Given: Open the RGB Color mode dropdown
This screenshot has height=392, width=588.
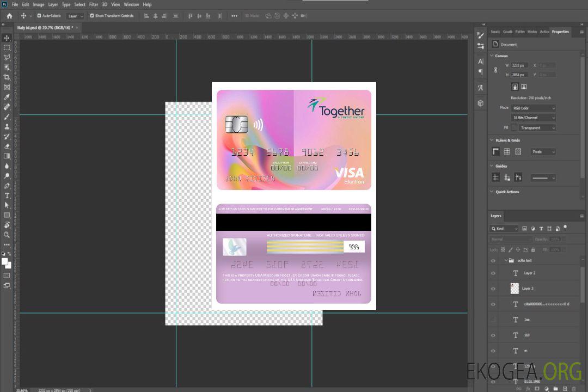Looking at the screenshot, I should (533, 108).
